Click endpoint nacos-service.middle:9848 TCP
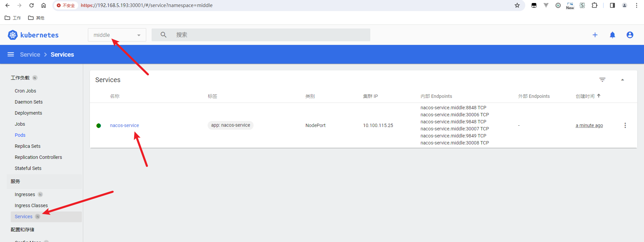 [x=453, y=122]
